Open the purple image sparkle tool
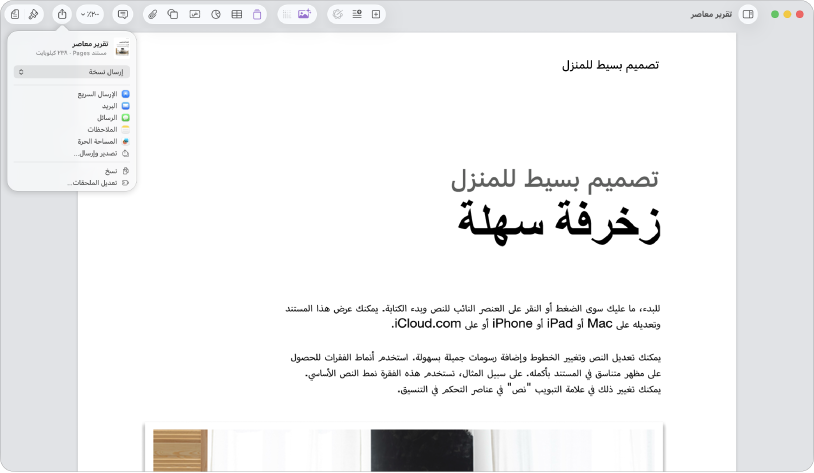 coord(304,14)
